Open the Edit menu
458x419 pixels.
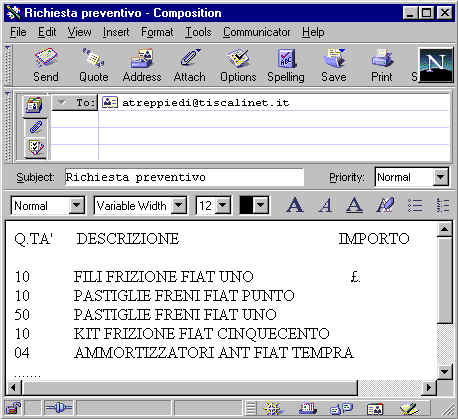click(x=47, y=32)
